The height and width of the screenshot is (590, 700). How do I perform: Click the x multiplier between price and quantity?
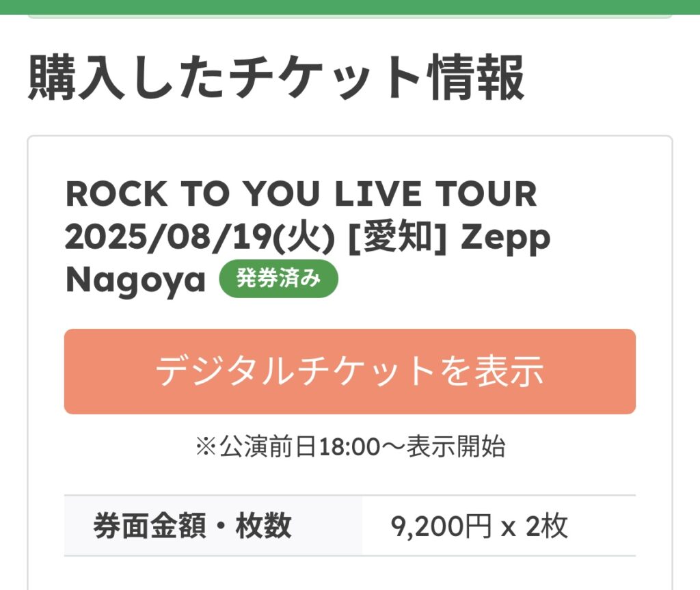(x=507, y=527)
